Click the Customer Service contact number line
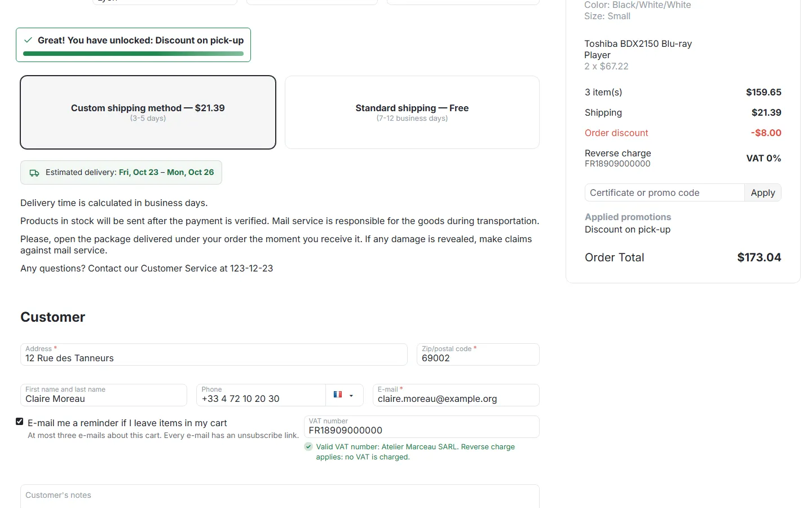Image resolution: width=812 pixels, height=508 pixels. point(147,268)
